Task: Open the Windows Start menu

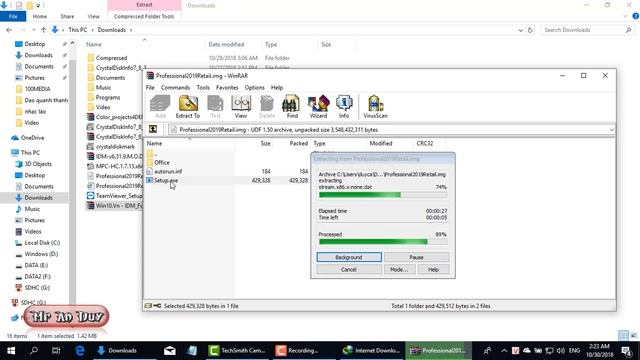Action: (x=11, y=351)
